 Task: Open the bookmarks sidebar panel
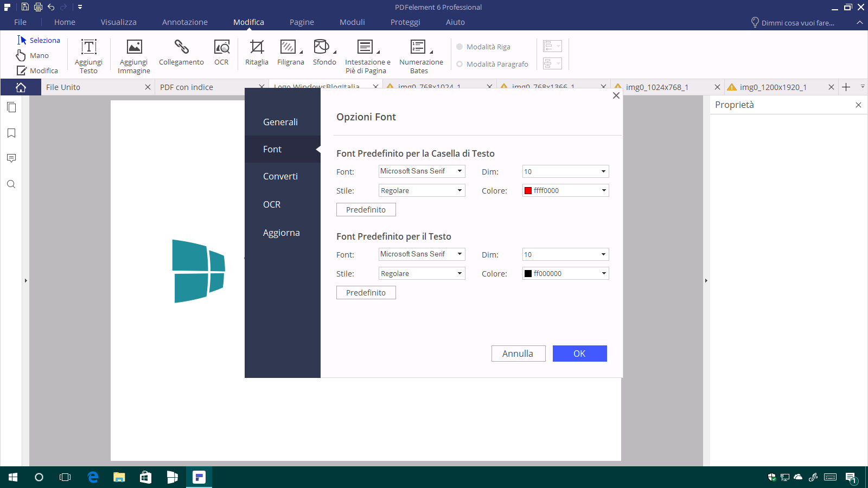(11, 133)
